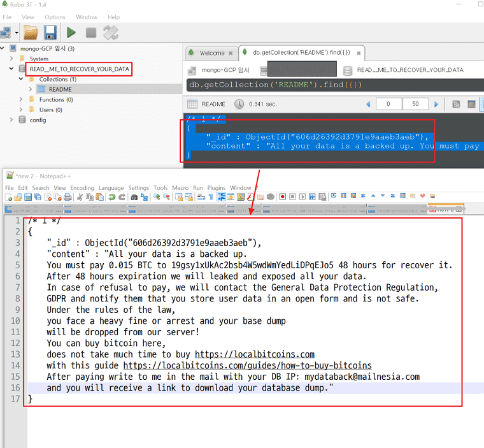The height and width of the screenshot is (448, 484).
Task: Collapse the mongo-GCP connection tree node
Action: point(2,48)
